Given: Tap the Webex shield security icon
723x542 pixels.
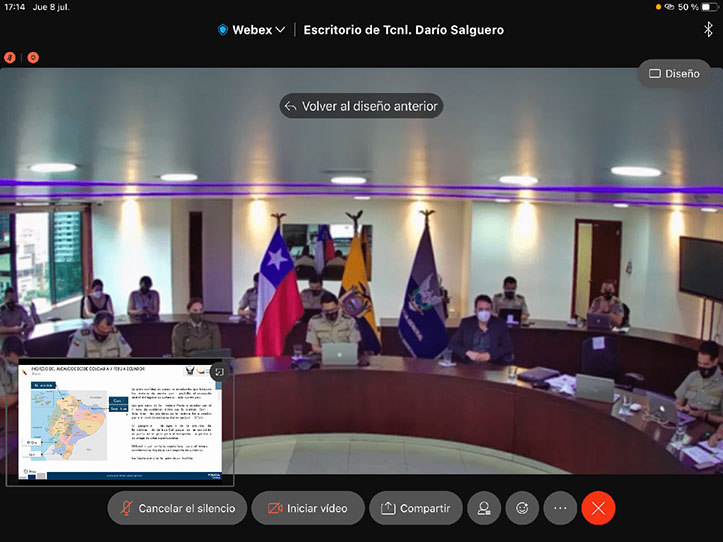Looking at the screenshot, I should pos(222,30).
